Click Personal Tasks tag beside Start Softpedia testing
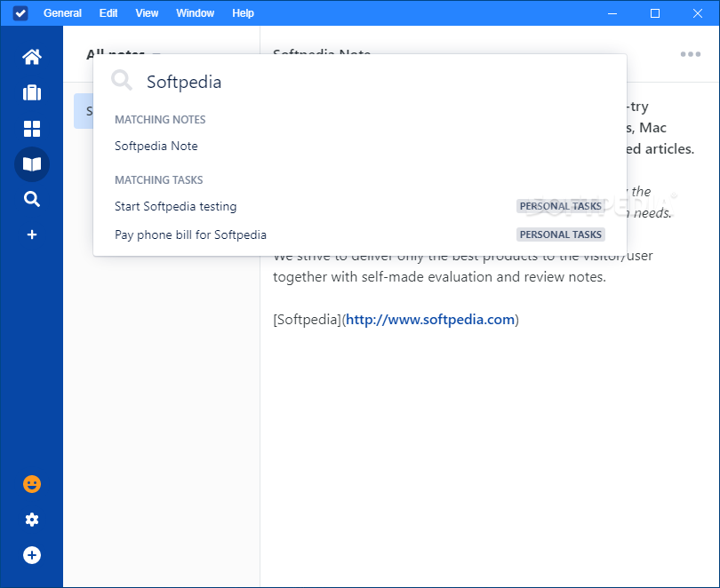Image resolution: width=720 pixels, height=588 pixels. [560, 206]
